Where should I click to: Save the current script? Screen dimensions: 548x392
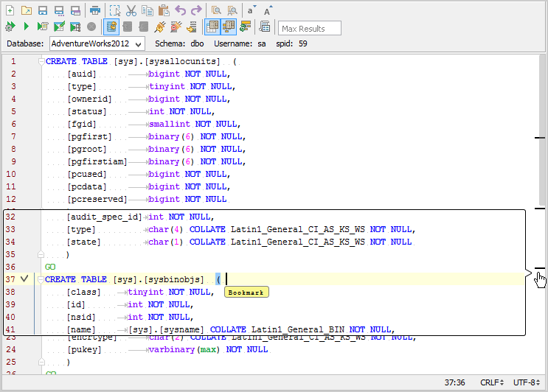(x=43, y=10)
